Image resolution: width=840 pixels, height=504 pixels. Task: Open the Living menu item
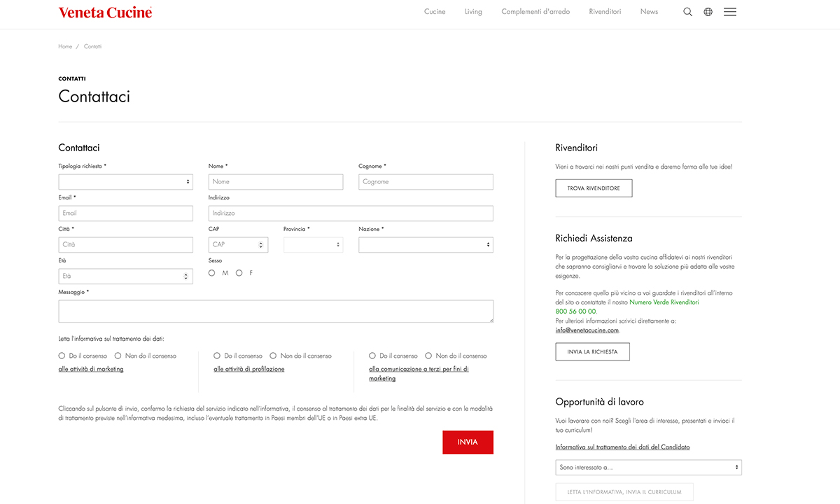pos(473,12)
